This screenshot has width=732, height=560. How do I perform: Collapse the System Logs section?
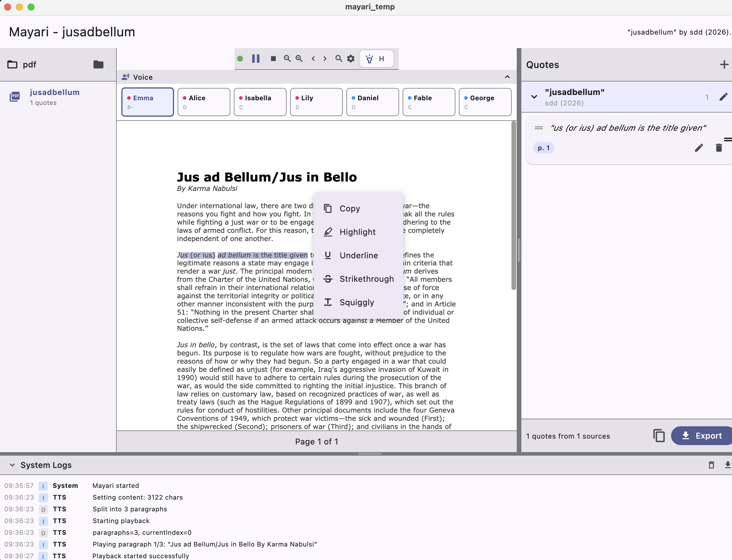tap(12, 465)
